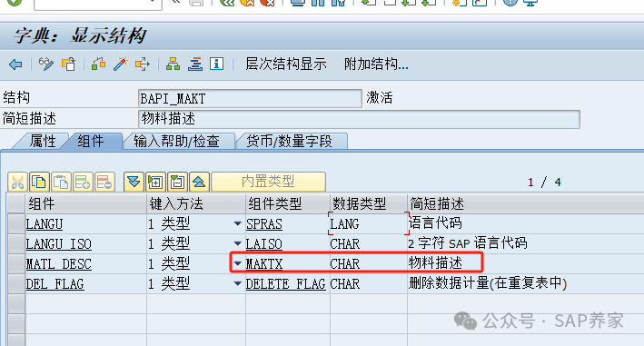The height and width of the screenshot is (346, 644).
Task: Click the 组件类型 column header
Action: click(288, 203)
